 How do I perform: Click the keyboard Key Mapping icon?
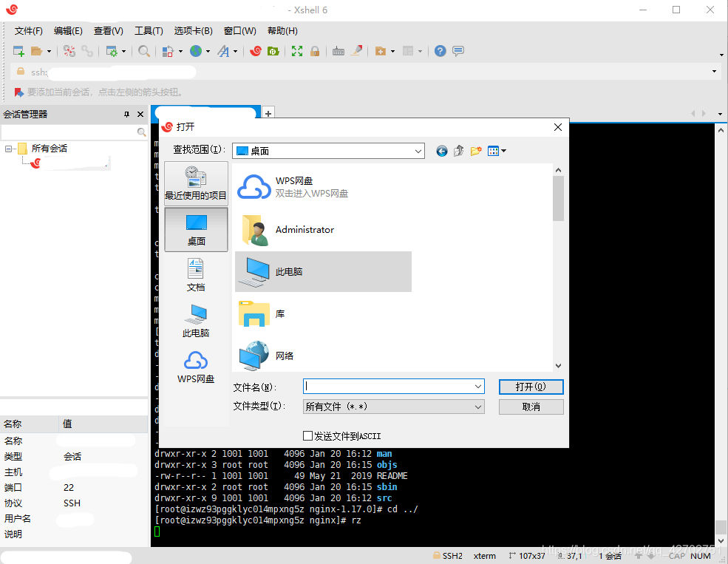[339, 52]
